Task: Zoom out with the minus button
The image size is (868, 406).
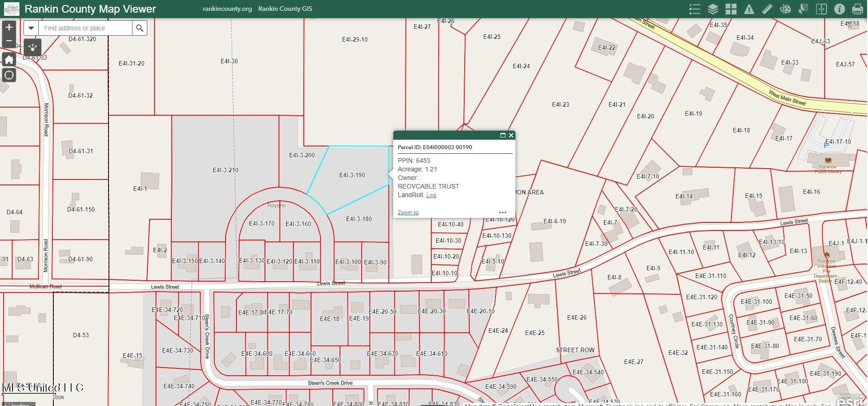Action: pyautogui.click(x=9, y=41)
